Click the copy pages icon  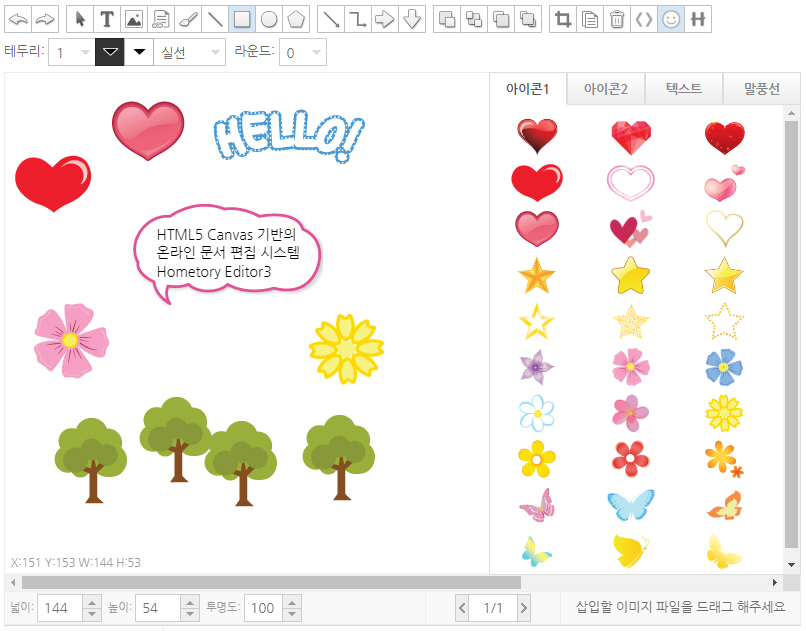click(x=590, y=20)
